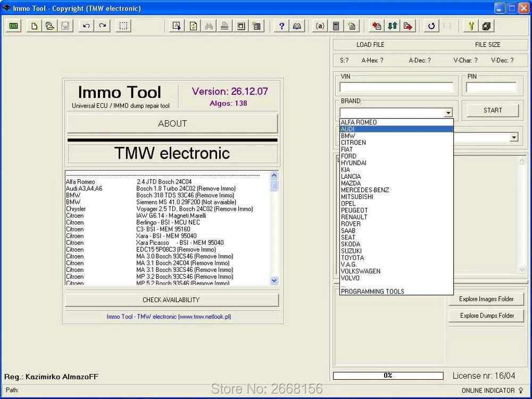Click the TMW electronic banner button
This screenshot has width=532, height=399.
[172, 153]
